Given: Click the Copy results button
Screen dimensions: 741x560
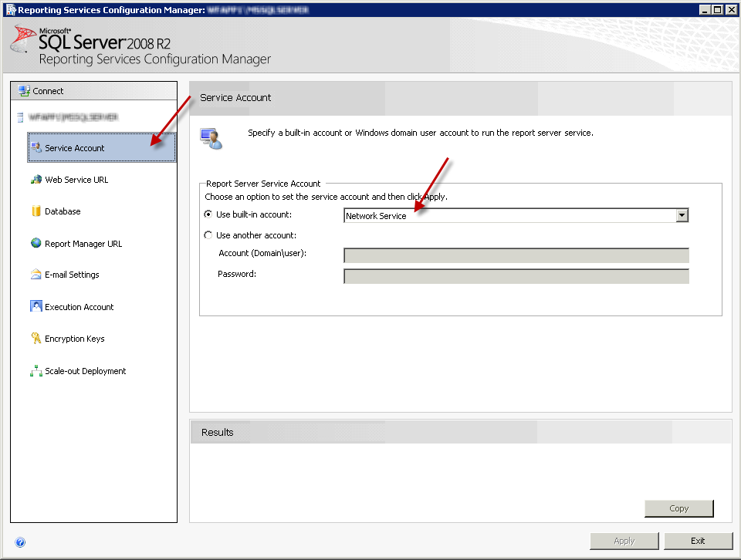Looking at the screenshot, I should [x=678, y=508].
